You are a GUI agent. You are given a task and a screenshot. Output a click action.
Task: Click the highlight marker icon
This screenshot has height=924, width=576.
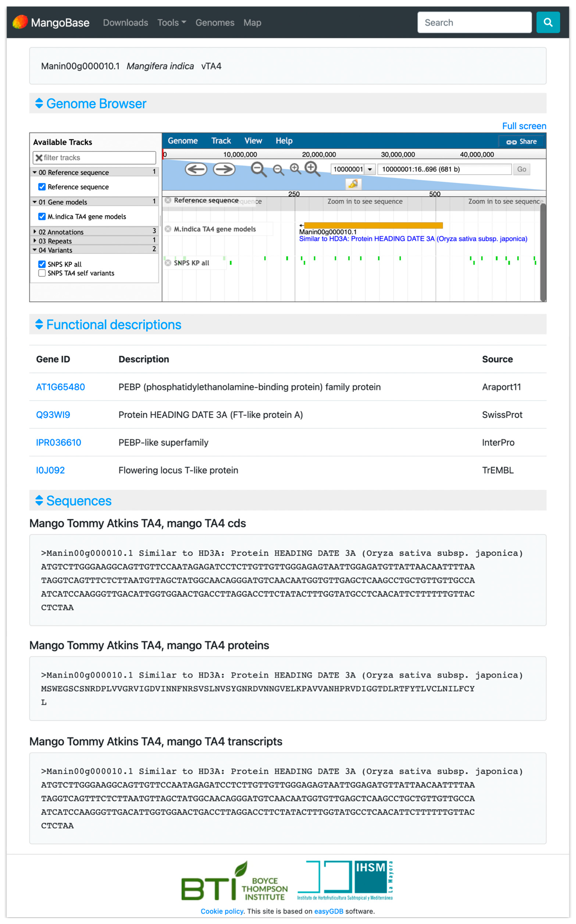coord(353,184)
